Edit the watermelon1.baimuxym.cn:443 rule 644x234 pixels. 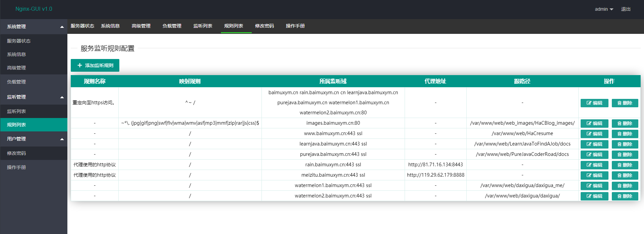click(x=594, y=186)
